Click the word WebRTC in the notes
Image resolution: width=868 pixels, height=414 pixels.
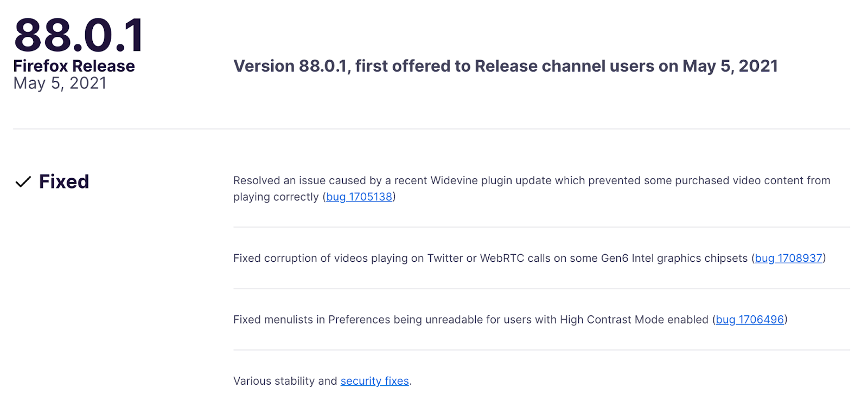tap(502, 258)
